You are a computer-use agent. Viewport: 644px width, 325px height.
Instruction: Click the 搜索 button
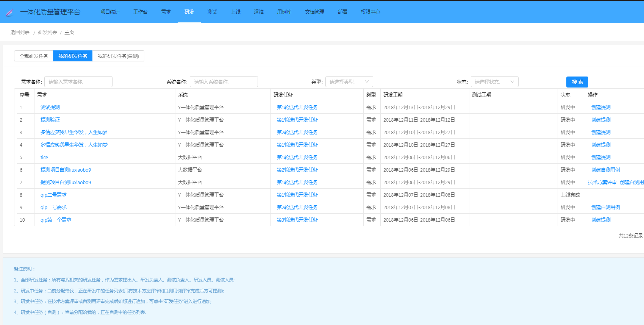click(577, 82)
